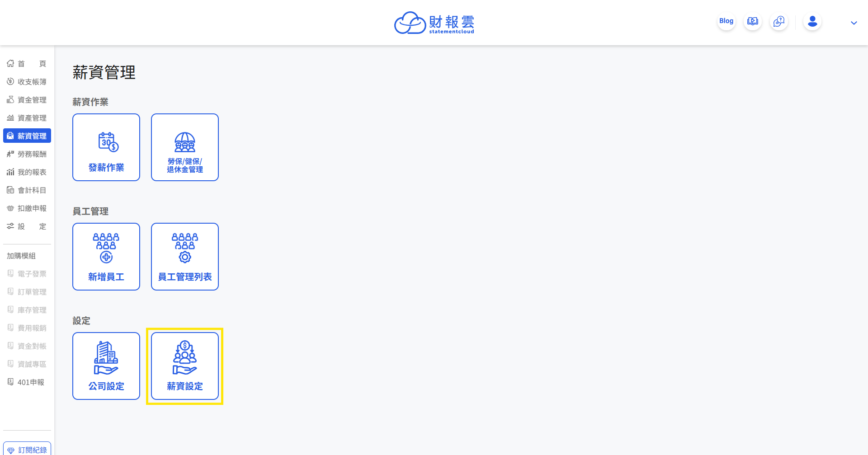Open 勞務報酬 from the sidebar
Image resolution: width=868 pixels, height=455 pixels.
point(27,154)
